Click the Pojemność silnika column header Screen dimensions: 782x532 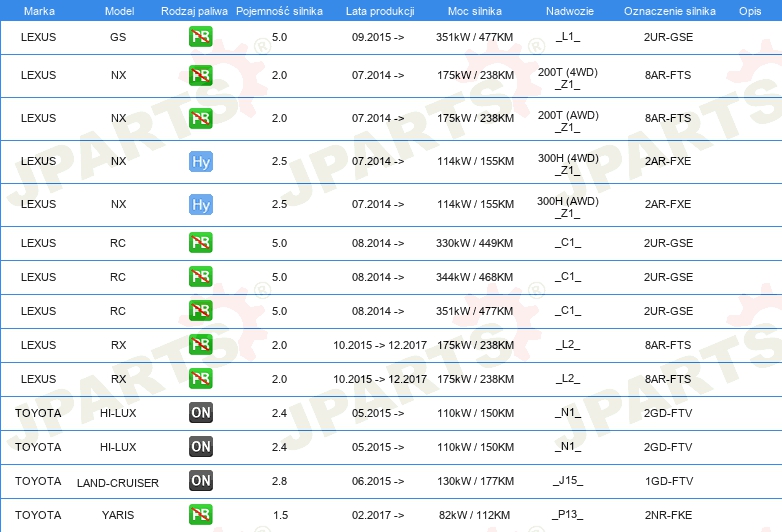[x=279, y=11]
